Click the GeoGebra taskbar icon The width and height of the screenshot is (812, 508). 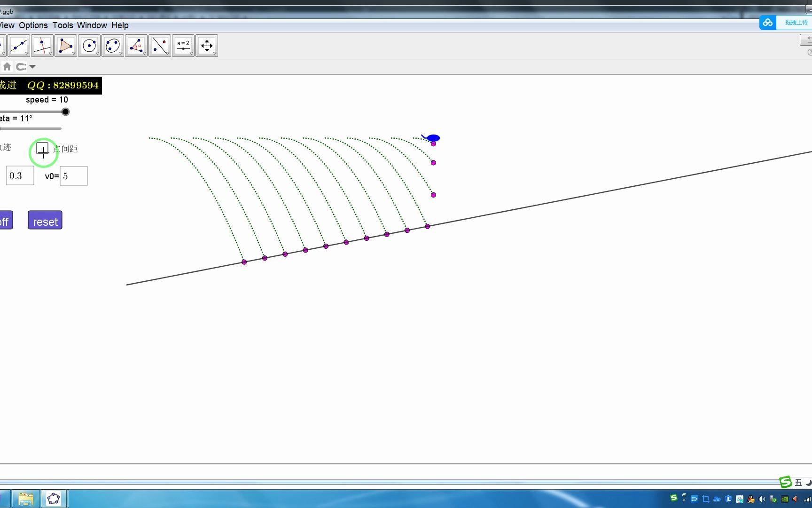(54, 499)
